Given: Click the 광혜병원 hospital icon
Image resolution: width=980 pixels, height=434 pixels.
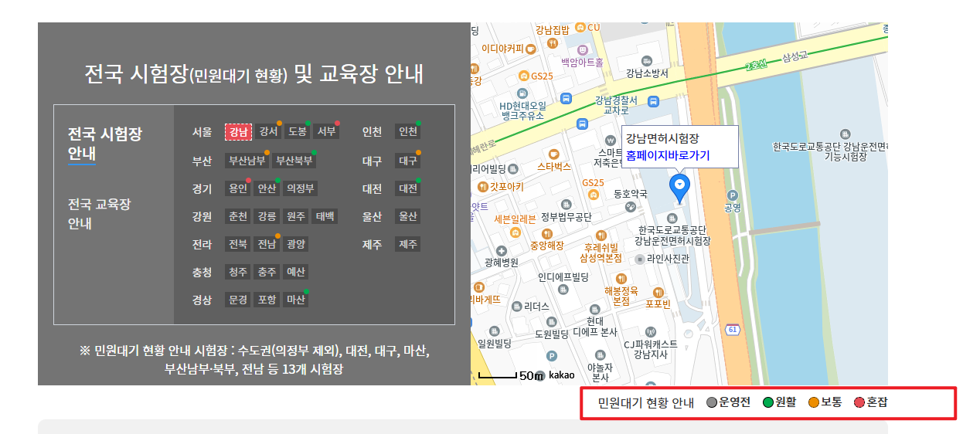Looking at the screenshot, I should (x=502, y=251).
